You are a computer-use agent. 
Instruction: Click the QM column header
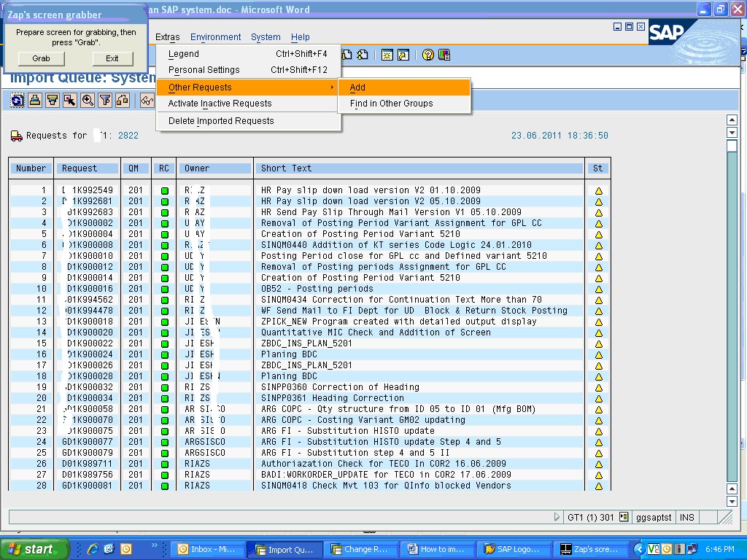click(135, 168)
